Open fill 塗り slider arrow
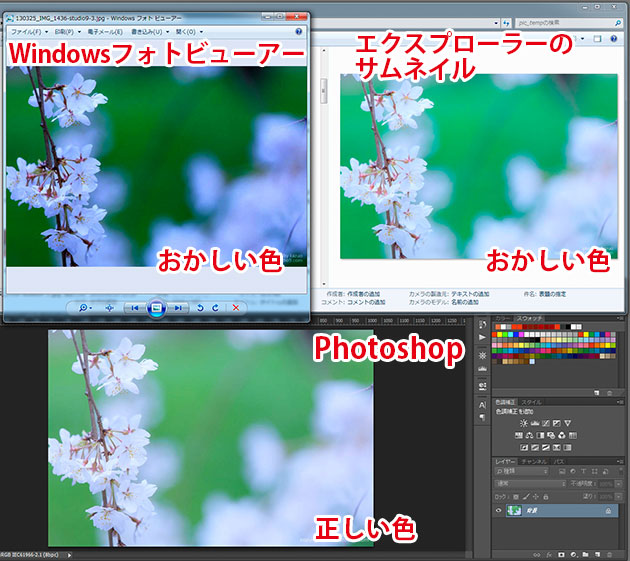 click(x=618, y=497)
